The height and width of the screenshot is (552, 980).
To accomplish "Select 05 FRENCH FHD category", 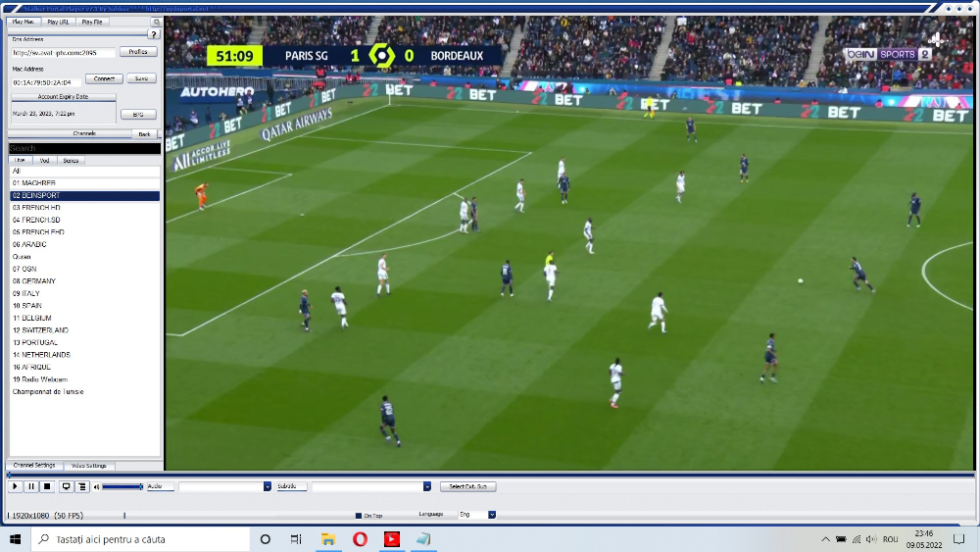I will pyautogui.click(x=84, y=232).
